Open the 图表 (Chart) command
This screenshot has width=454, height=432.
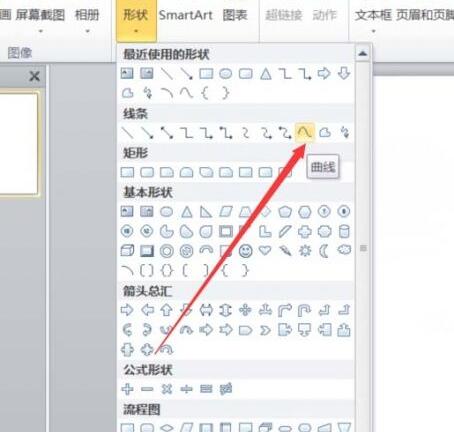(x=235, y=15)
